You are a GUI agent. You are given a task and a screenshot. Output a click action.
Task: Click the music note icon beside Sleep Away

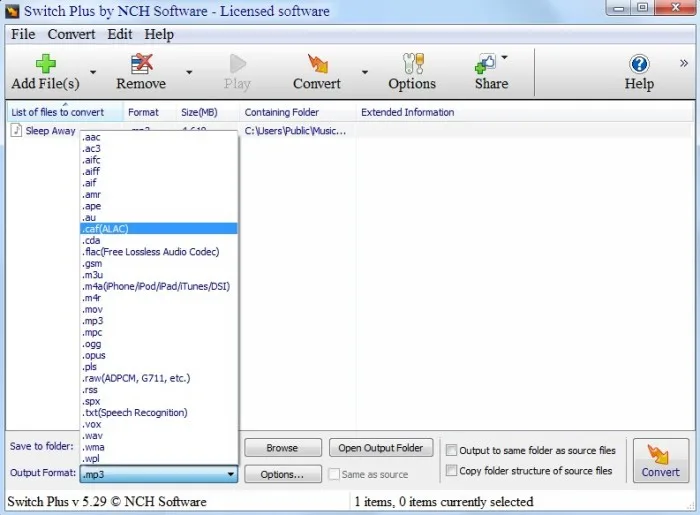16,130
